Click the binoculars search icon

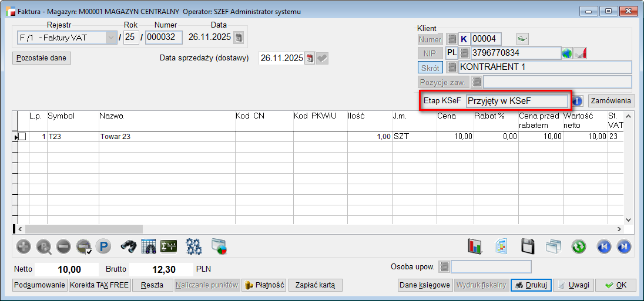[x=128, y=246]
